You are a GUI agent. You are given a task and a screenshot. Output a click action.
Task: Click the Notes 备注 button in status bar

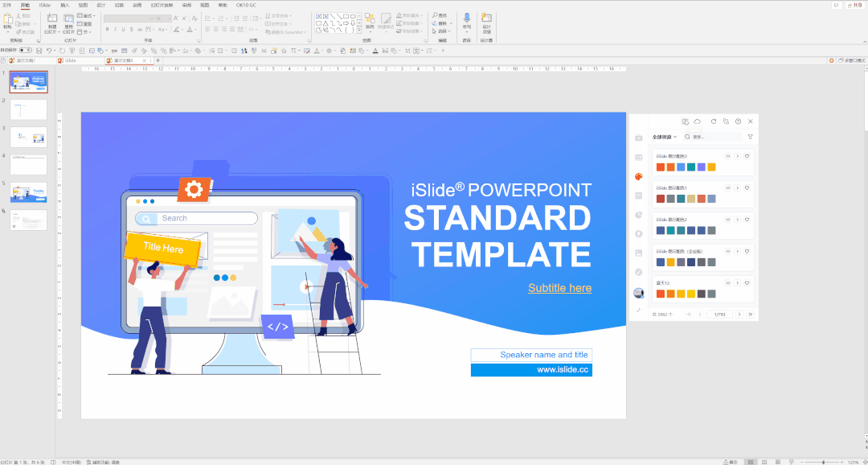pos(732,462)
